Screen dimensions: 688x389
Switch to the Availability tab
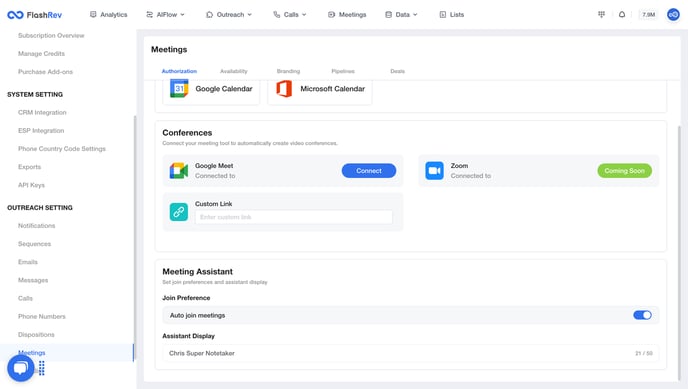click(x=233, y=71)
